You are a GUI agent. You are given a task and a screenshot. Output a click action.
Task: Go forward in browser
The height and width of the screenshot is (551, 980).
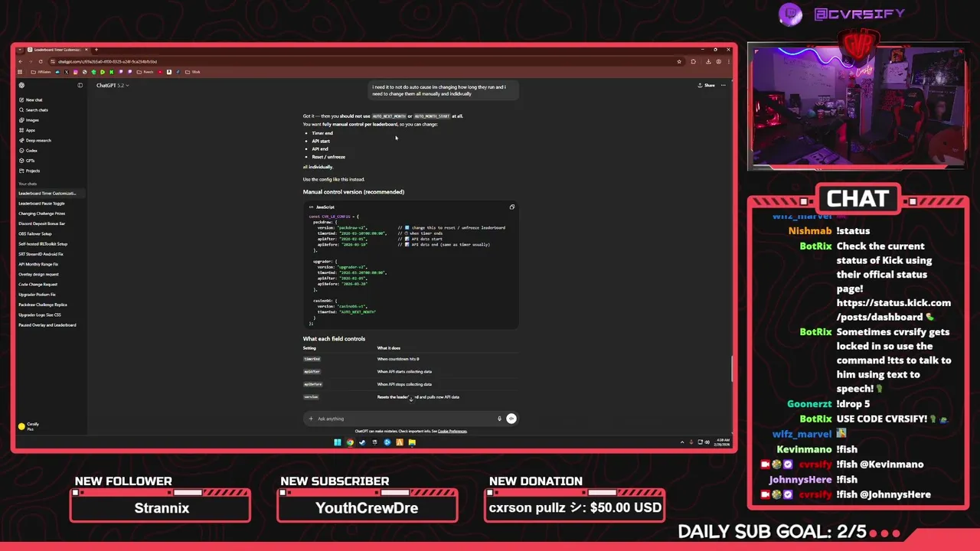pyautogui.click(x=31, y=61)
